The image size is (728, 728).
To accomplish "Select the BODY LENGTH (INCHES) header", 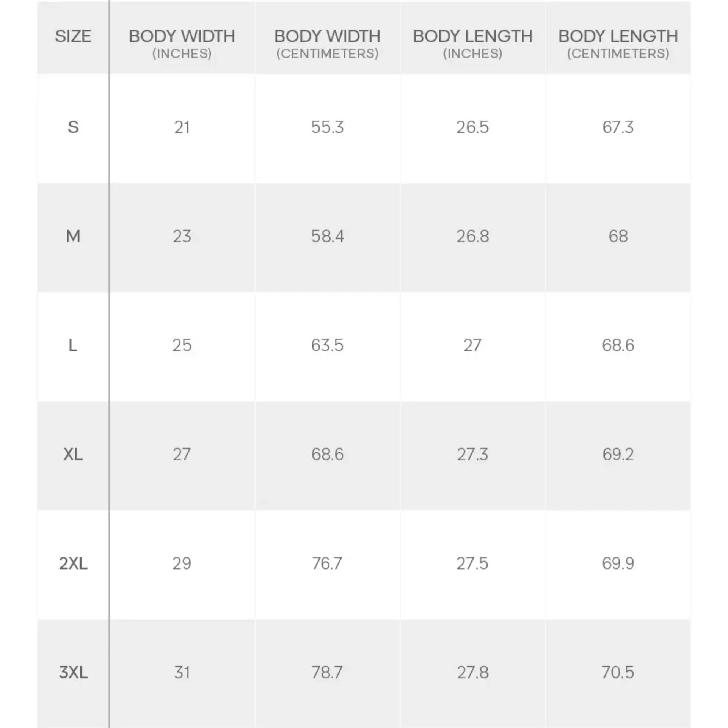I will pyautogui.click(x=472, y=44).
